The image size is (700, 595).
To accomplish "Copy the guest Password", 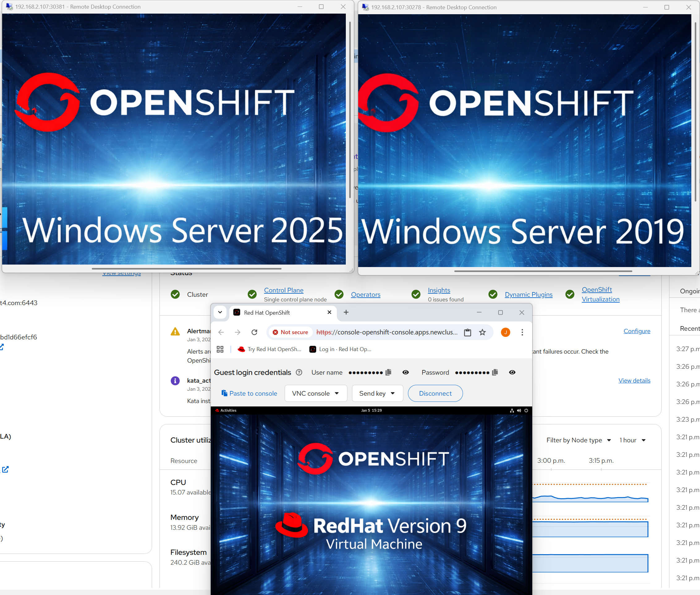I will [x=495, y=372].
